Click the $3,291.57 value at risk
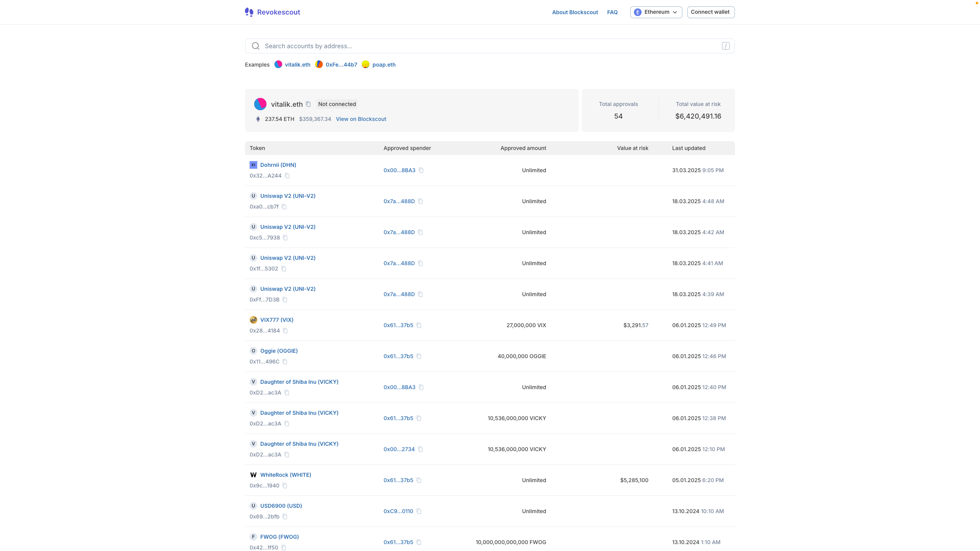This screenshot has width=980, height=551. click(x=636, y=325)
